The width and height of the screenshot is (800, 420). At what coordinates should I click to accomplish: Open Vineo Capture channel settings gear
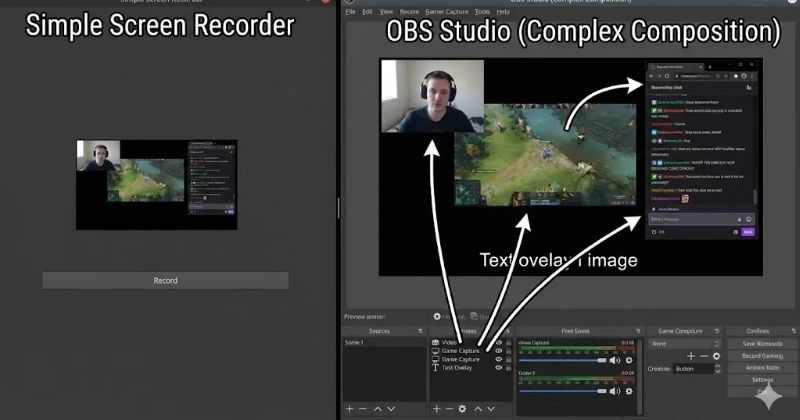[629, 360]
